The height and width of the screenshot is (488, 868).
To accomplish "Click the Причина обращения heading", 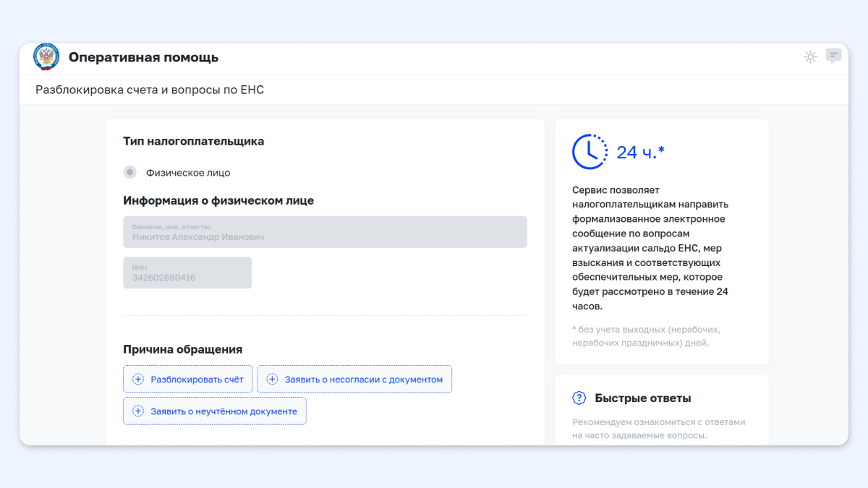I will 183,350.
